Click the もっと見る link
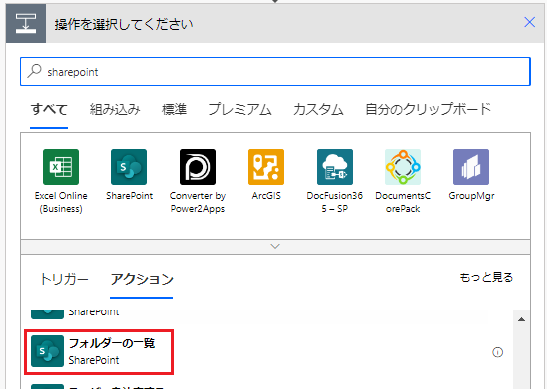554x389 pixels. click(x=486, y=277)
